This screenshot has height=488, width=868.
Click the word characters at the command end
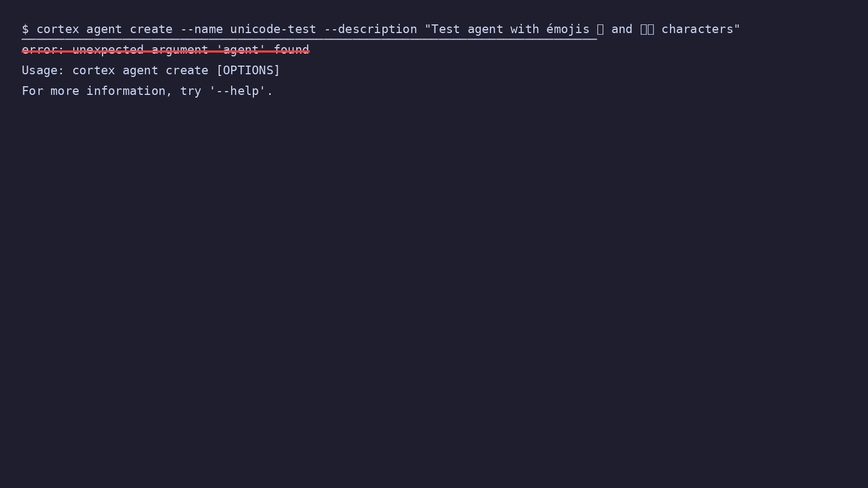coord(697,29)
